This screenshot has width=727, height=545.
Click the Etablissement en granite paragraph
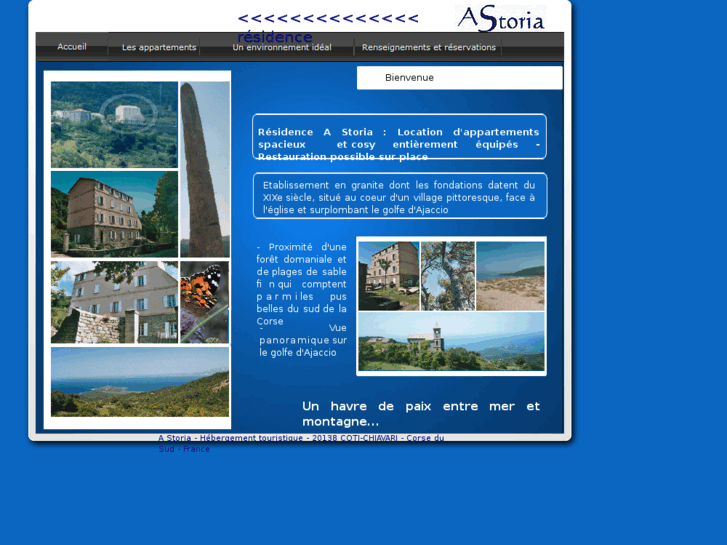point(399,198)
